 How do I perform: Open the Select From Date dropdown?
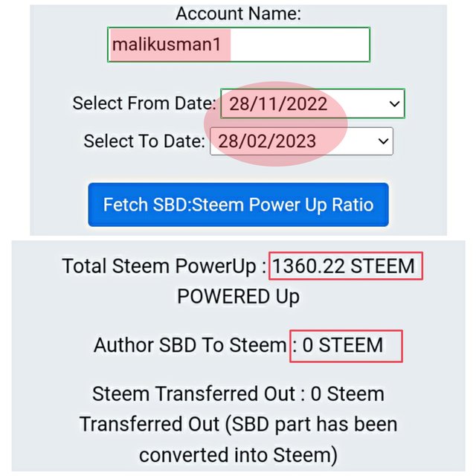coord(312,103)
